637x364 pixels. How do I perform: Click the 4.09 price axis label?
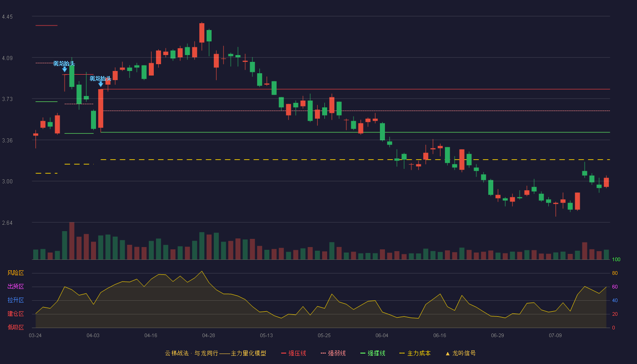click(7, 58)
